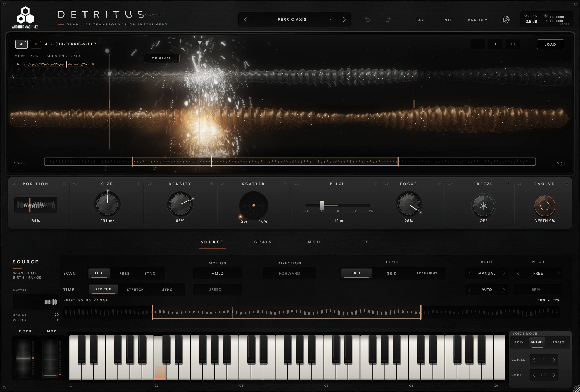Click the SAVE button
Image resolution: width=580 pixels, height=392 pixels.
(421, 20)
